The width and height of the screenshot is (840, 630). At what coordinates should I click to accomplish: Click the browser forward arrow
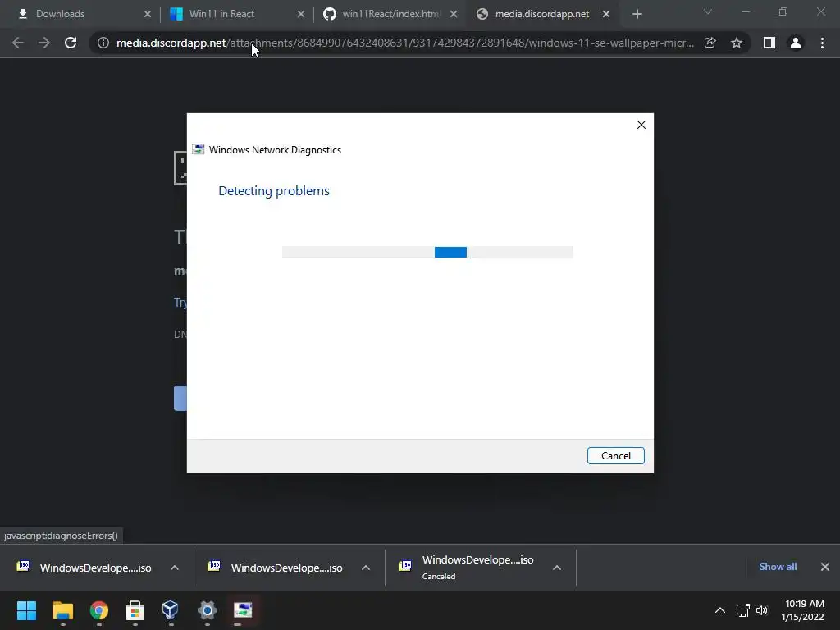point(44,43)
